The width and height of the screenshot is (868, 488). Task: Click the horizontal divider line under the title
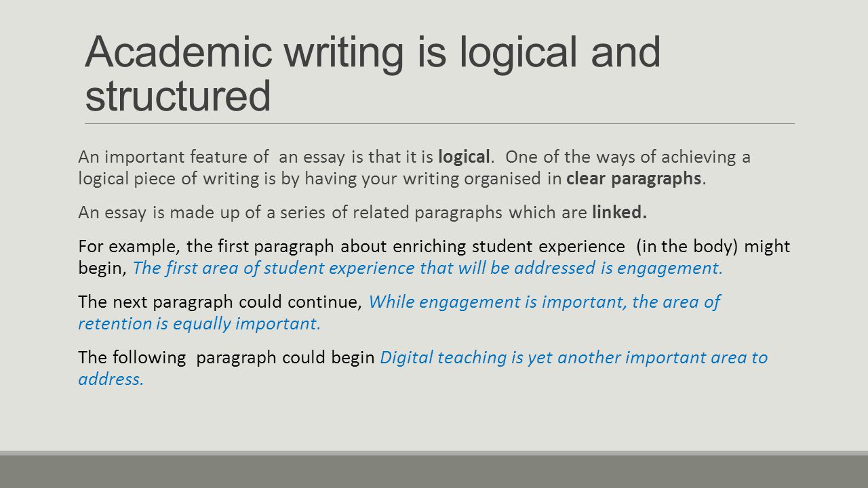439,124
